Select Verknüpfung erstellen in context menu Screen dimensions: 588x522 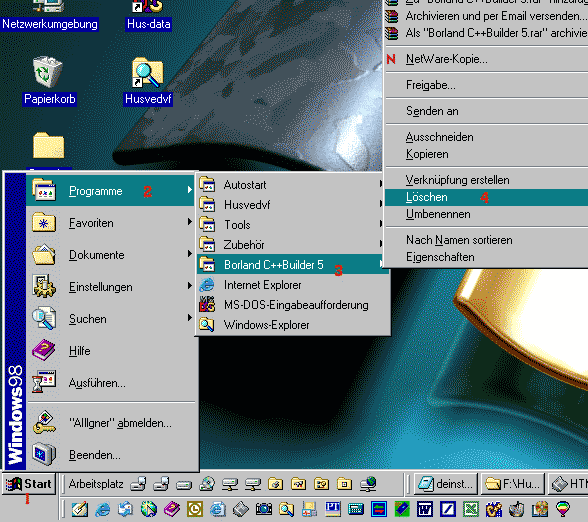(486, 180)
